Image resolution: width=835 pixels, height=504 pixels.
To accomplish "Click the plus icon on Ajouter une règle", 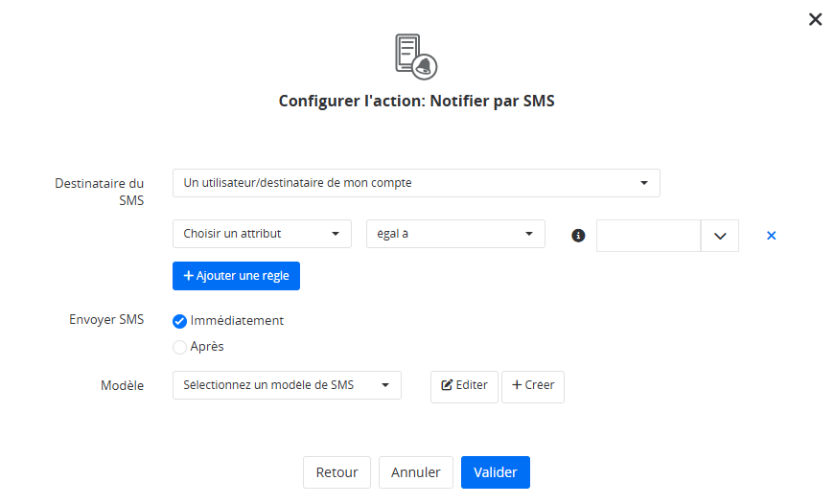I will click(189, 276).
